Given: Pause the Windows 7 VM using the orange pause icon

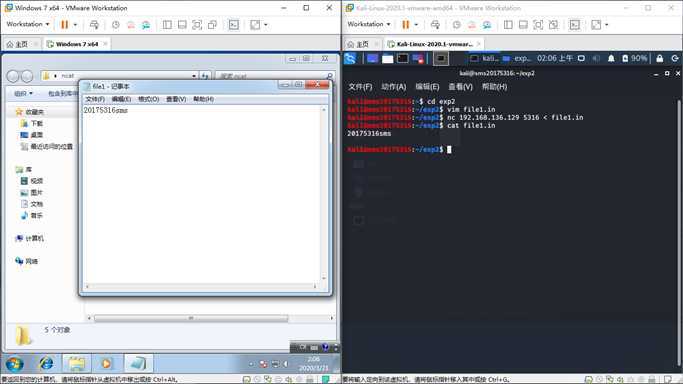Looking at the screenshot, I should 64,24.
